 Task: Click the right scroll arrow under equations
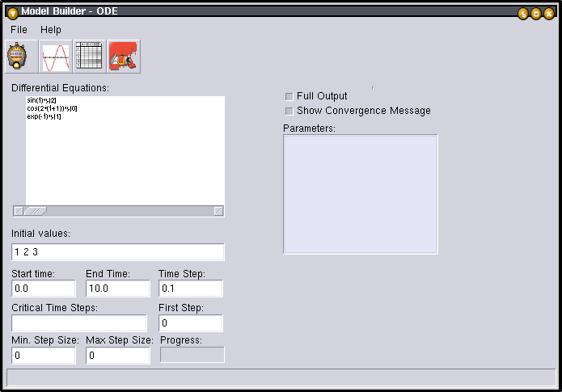pos(218,211)
